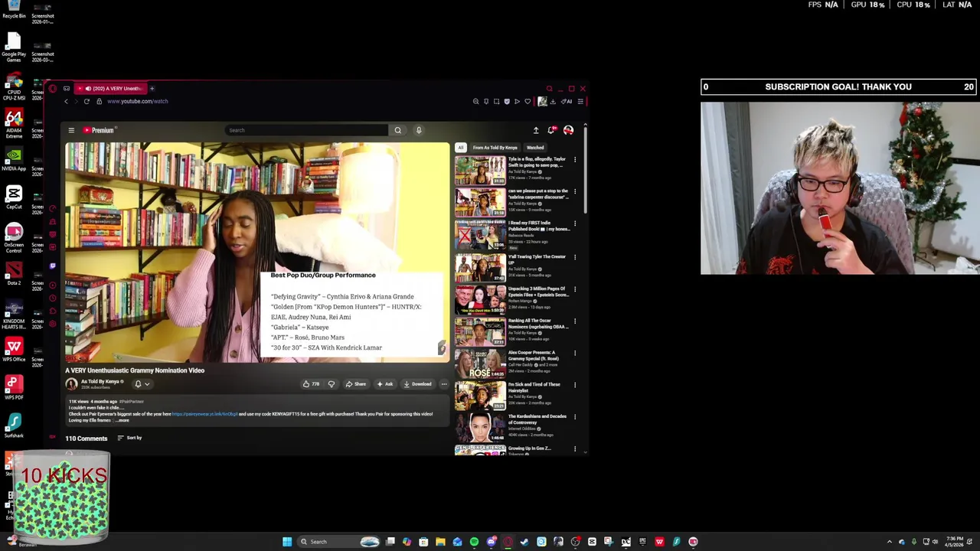Open the Opera menu logo
Screen dimensions: 980x551
(52, 88)
